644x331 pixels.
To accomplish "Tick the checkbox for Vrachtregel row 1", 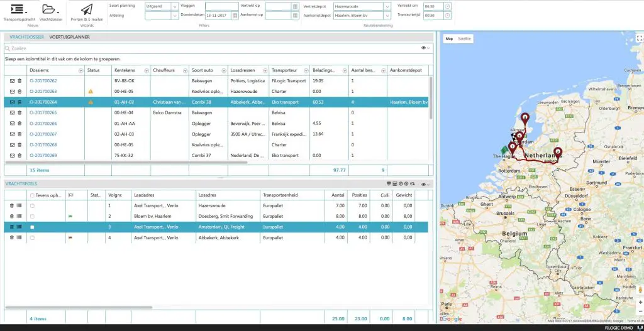I will (32, 206).
